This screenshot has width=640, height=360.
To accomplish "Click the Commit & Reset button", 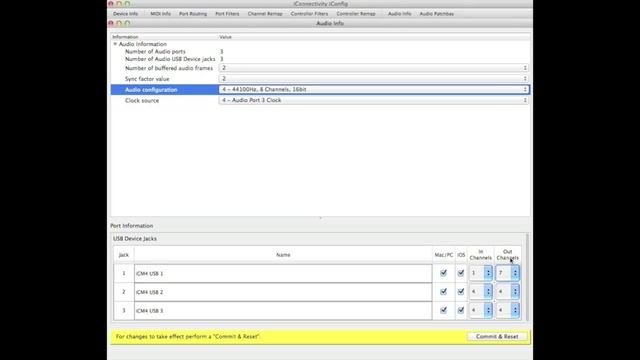I will [497, 337].
